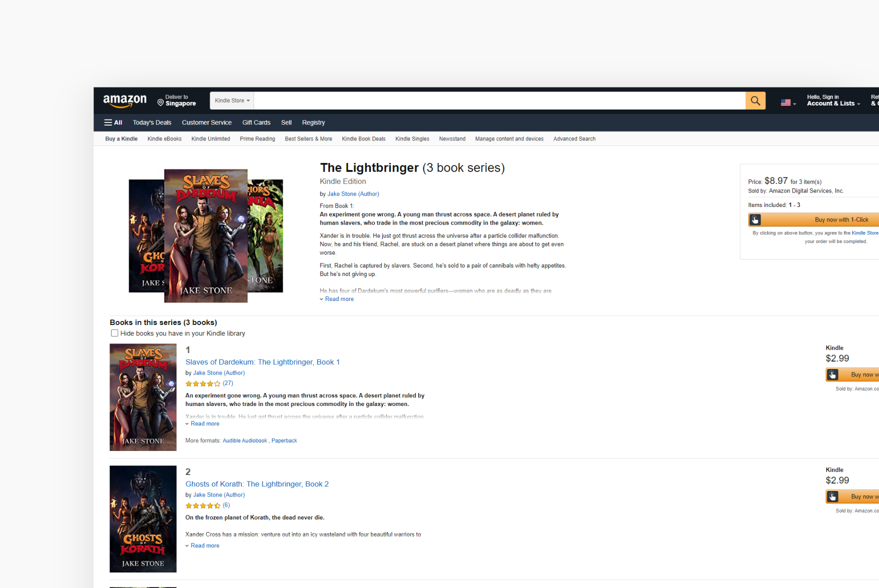Viewport: 879px width, 588px height.
Task: Open Newsstand tab
Action: (452, 139)
